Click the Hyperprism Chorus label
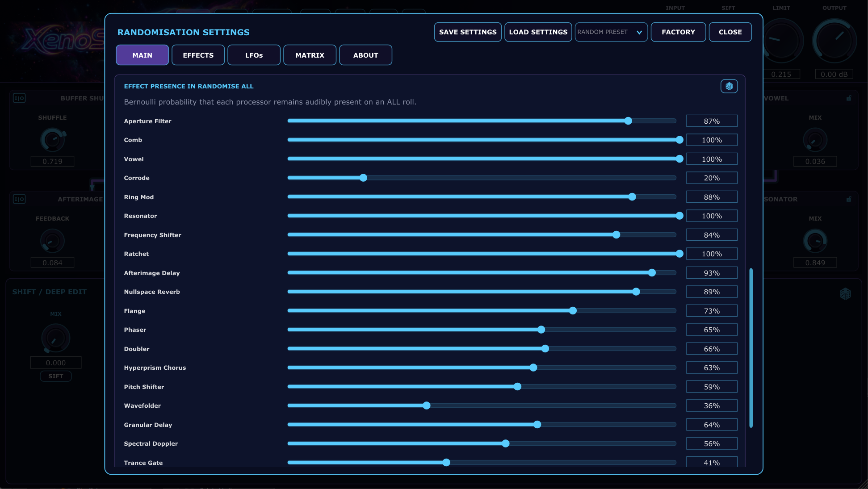The height and width of the screenshot is (489, 868). coord(155,368)
